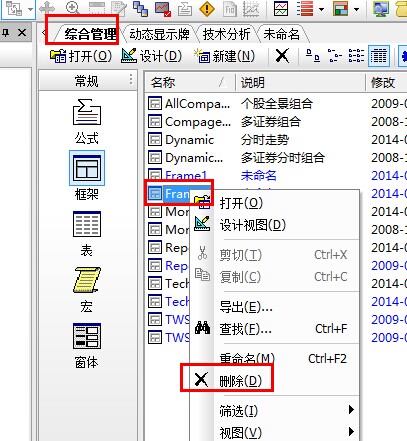Click the move cross-arrows toolbar icon
This screenshot has height=441, width=407.
(47, 8)
